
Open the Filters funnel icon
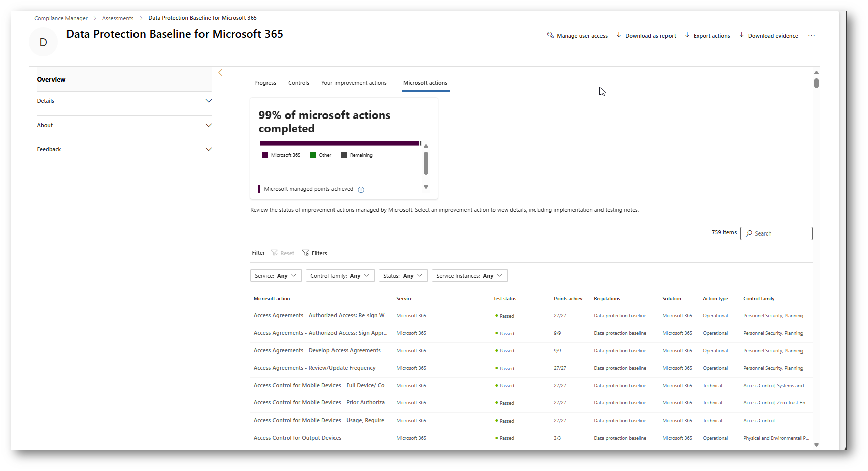(305, 253)
